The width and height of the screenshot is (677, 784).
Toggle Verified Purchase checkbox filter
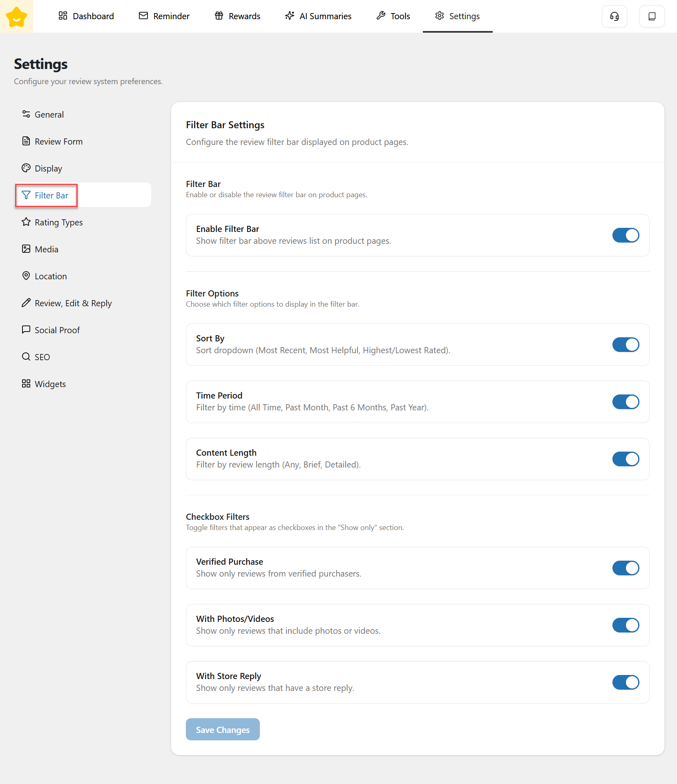pyautogui.click(x=626, y=568)
